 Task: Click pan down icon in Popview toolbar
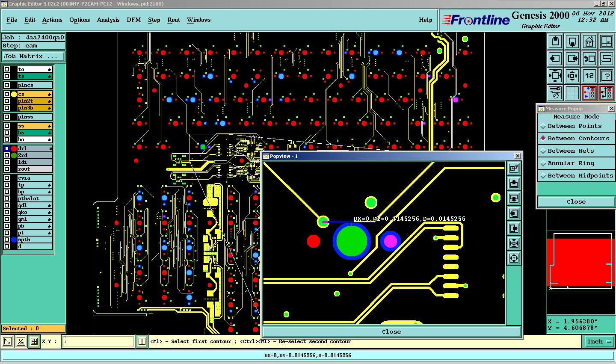point(514,198)
